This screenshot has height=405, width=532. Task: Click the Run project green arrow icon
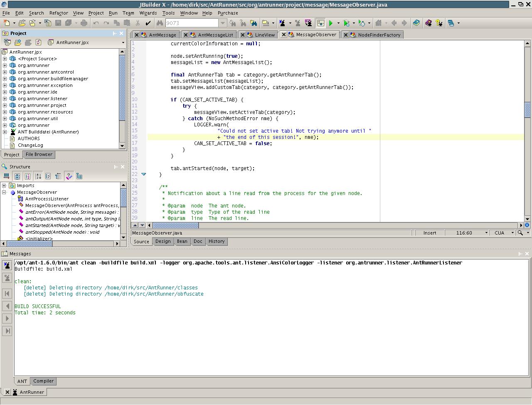click(331, 23)
